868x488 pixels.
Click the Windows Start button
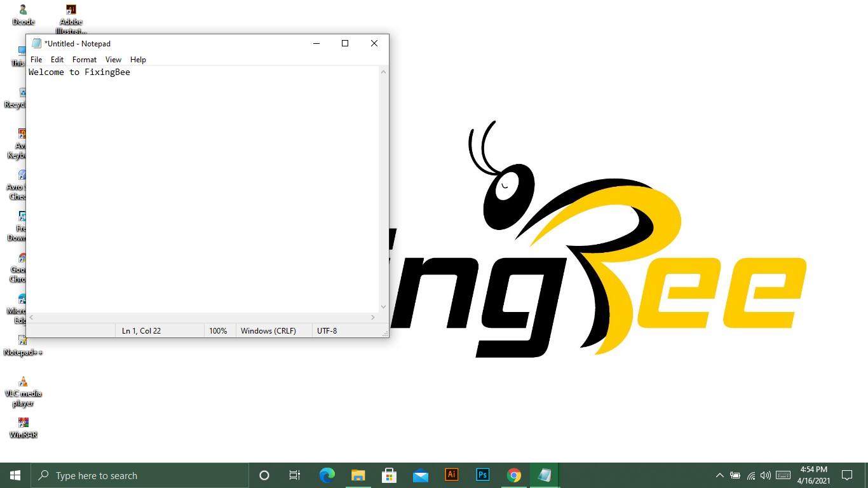coord(15,475)
